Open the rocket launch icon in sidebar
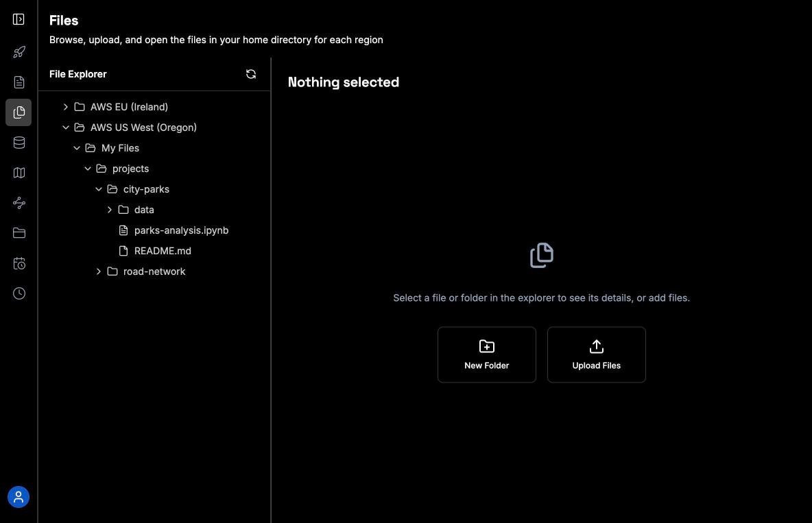Viewport: 812px width, 523px height. coord(19,52)
